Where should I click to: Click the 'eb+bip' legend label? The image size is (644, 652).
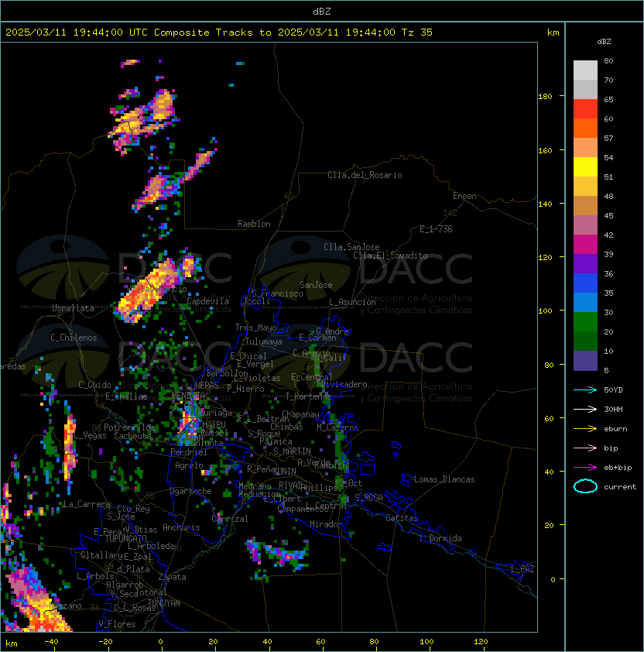(618, 468)
